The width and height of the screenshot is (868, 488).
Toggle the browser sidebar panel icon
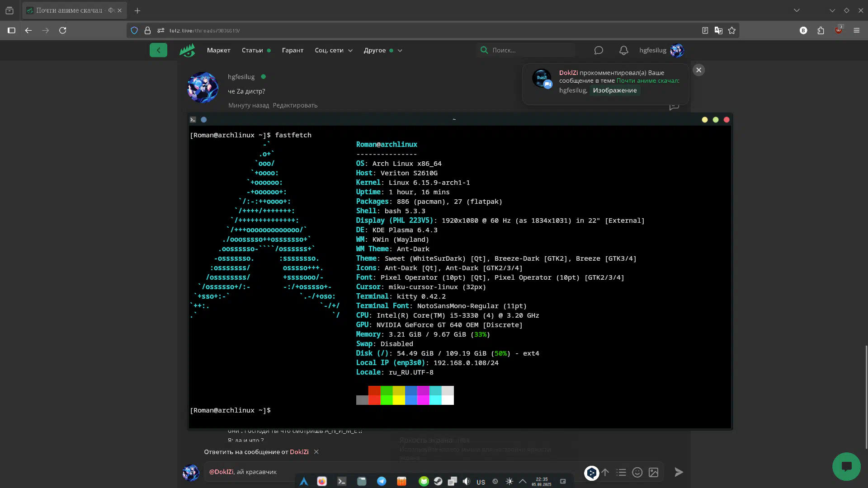click(x=12, y=30)
